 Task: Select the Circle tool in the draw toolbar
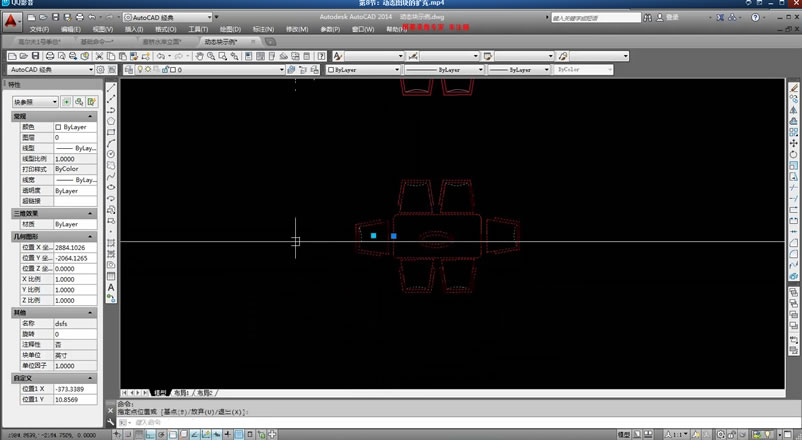click(x=111, y=154)
